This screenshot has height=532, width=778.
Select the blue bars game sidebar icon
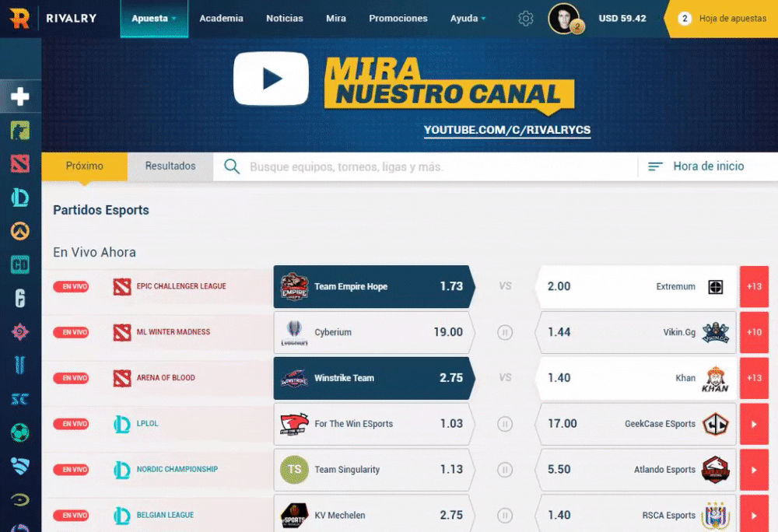point(20,366)
